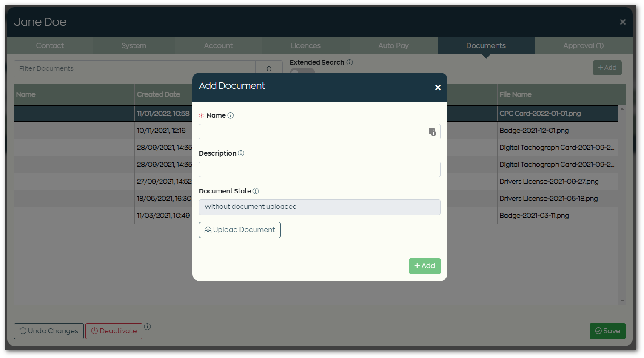Click the Undo Changes button

click(48, 331)
